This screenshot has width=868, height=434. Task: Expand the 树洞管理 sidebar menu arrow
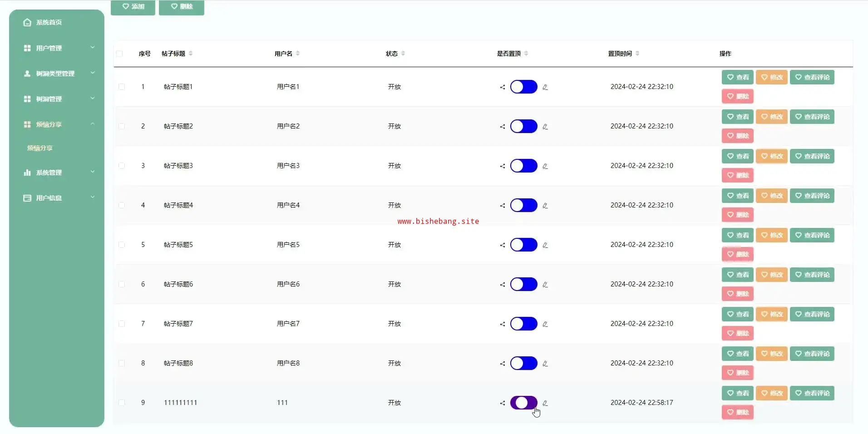point(93,98)
